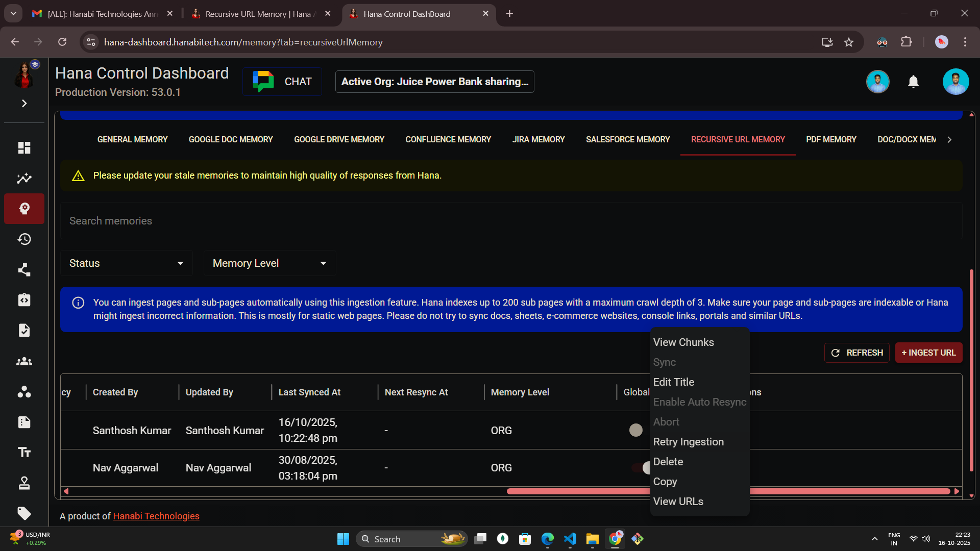The height and width of the screenshot is (551, 980).
Task: Open the text size icon in sidebar
Action: 24,452
